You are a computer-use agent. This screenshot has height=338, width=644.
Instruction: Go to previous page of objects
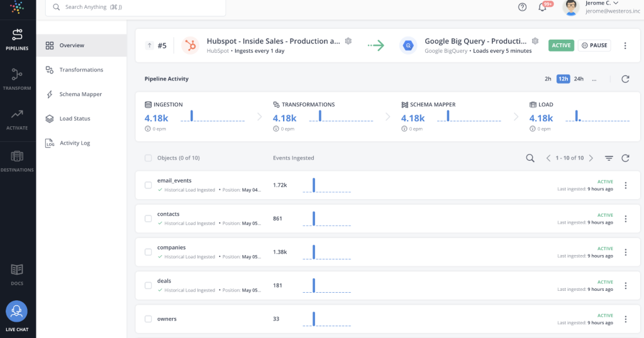pos(548,158)
